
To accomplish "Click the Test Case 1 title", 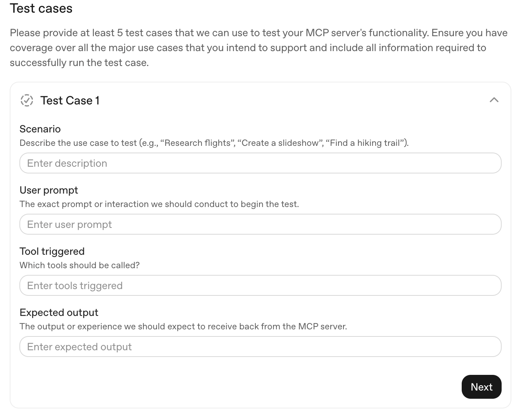I will click(x=70, y=100).
